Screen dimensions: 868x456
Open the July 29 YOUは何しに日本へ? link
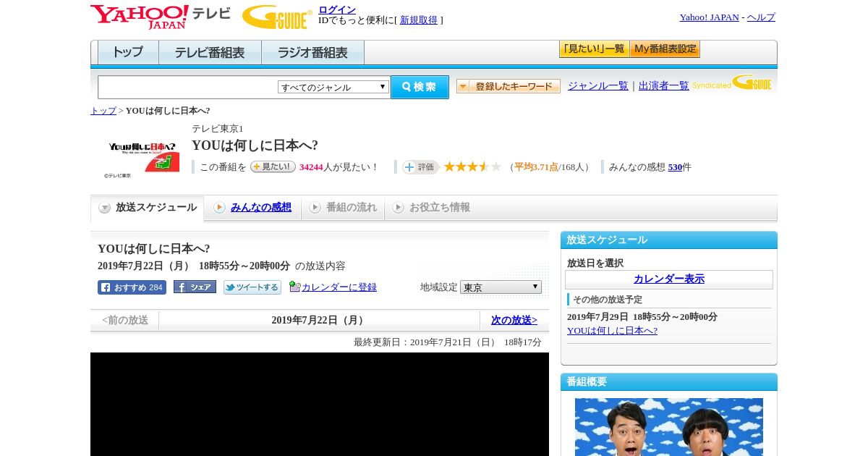pyautogui.click(x=612, y=331)
